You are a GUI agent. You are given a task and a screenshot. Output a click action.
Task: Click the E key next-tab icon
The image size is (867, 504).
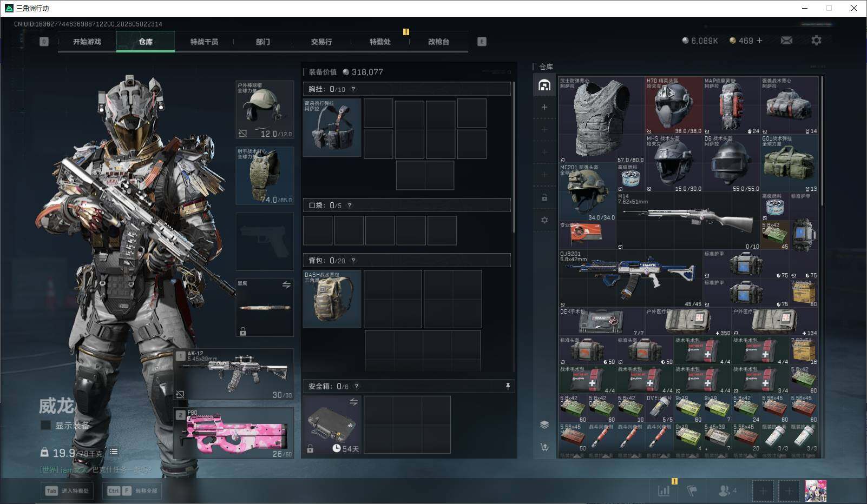pos(482,42)
